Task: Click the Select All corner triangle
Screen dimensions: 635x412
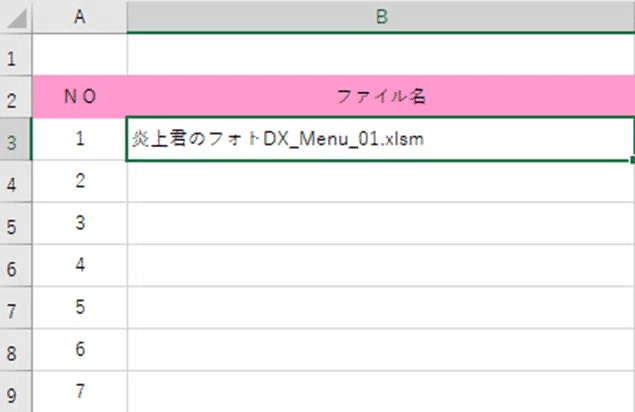Action: [16, 17]
